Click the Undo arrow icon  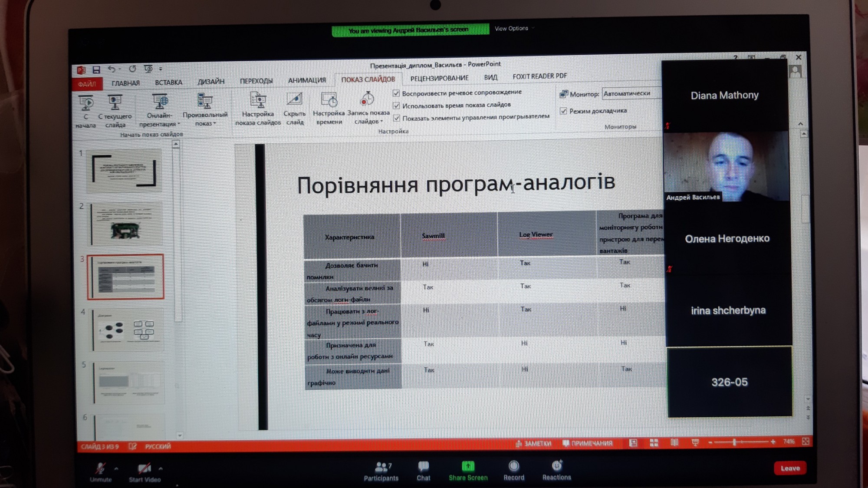coord(112,69)
